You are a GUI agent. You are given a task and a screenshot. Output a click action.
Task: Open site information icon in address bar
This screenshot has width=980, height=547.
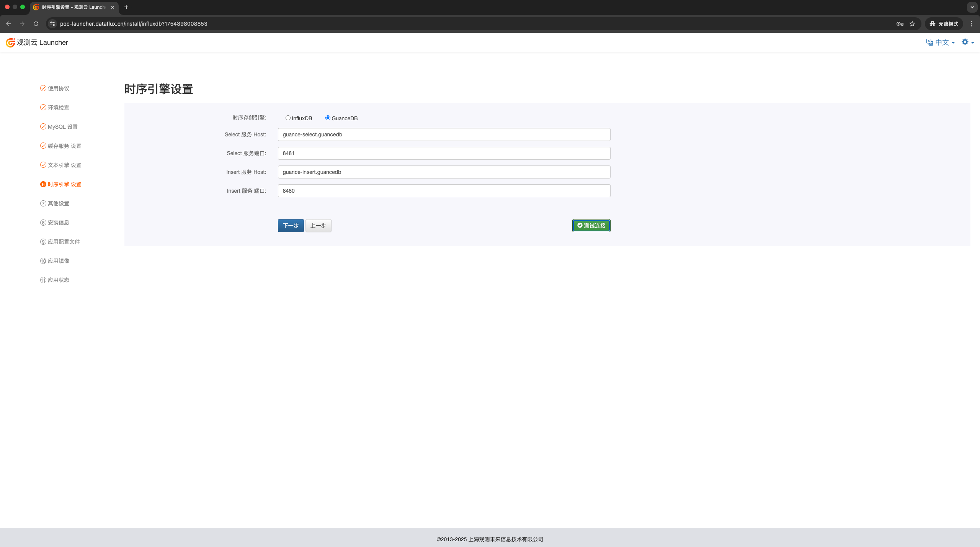[x=52, y=24]
